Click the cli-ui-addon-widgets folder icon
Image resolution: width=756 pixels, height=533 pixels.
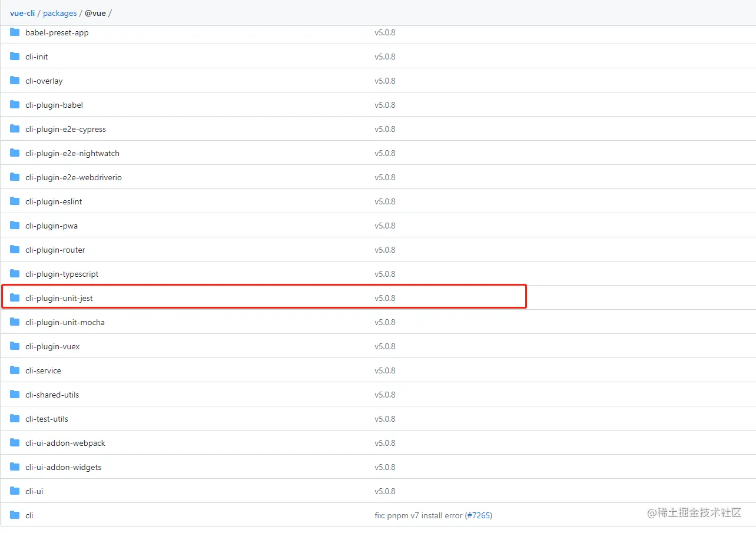pyautogui.click(x=15, y=467)
